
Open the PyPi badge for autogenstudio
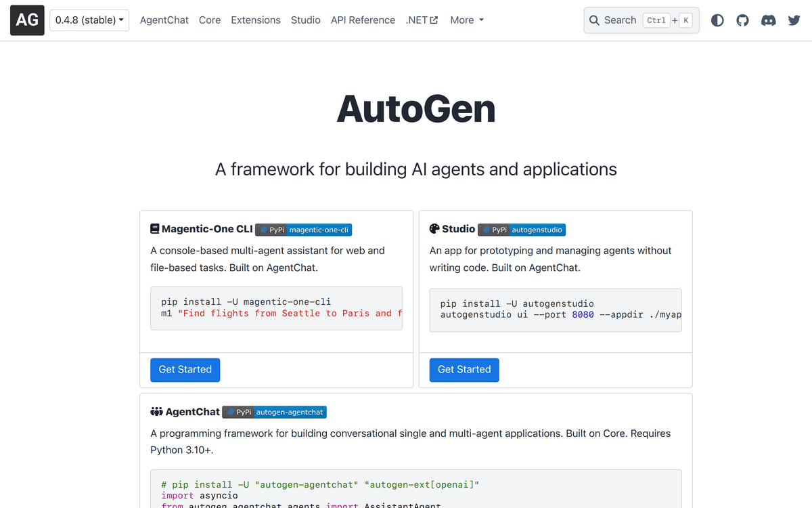point(521,230)
